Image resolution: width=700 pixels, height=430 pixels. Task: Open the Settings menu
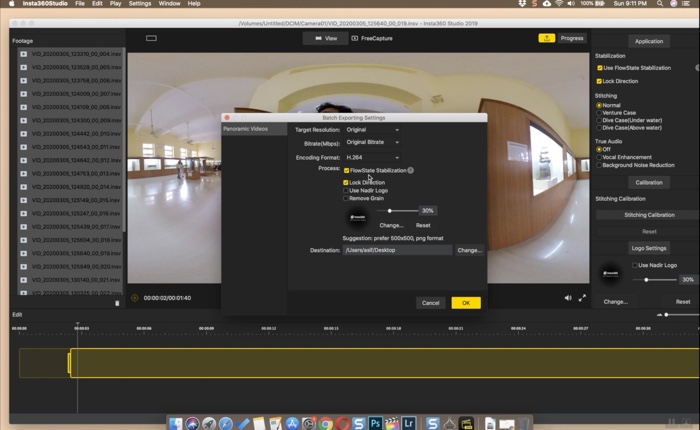coord(140,4)
